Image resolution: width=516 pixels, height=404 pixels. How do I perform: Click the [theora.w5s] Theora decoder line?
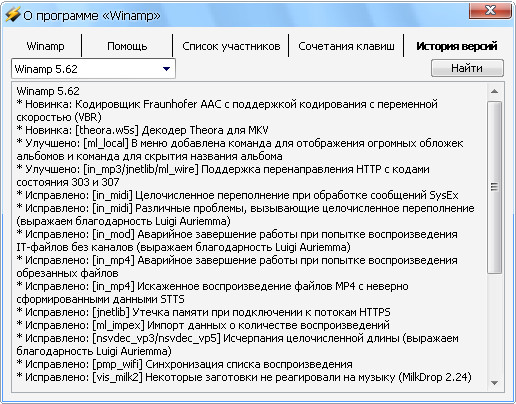point(142,130)
